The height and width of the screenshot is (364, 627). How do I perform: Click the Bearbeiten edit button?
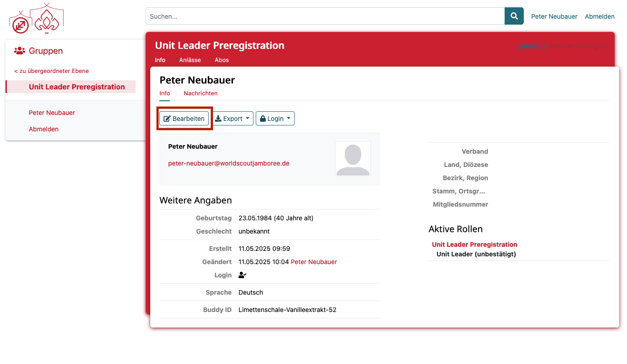[x=184, y=119]
